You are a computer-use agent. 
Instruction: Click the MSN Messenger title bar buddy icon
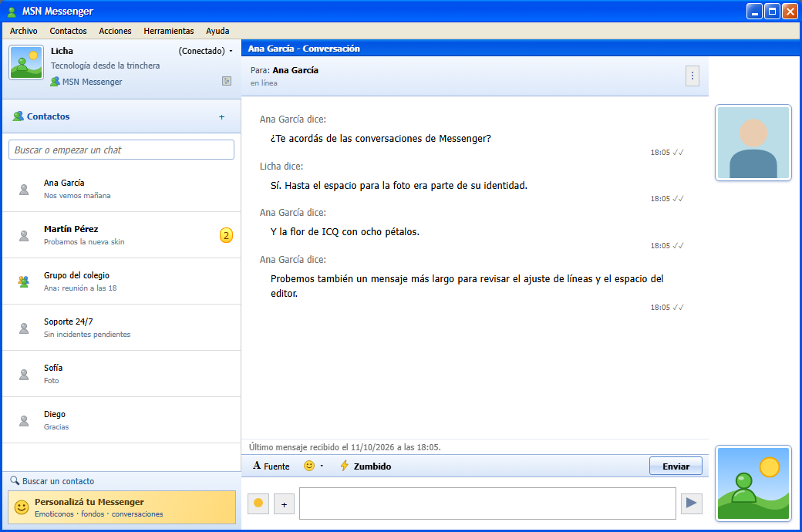[x=12, y=12]
